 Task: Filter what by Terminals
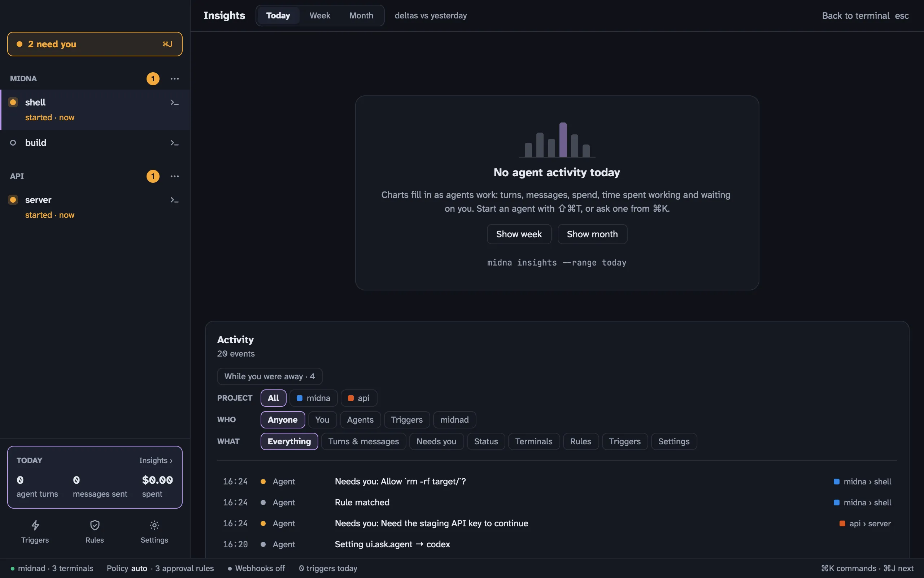coord(534,441)
